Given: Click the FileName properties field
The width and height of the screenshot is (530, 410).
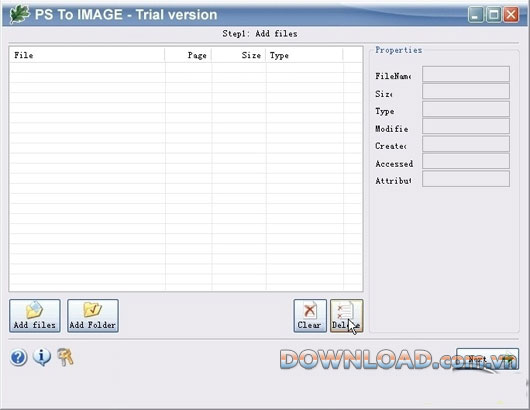Looking at the screenshot, I should 466,74.
